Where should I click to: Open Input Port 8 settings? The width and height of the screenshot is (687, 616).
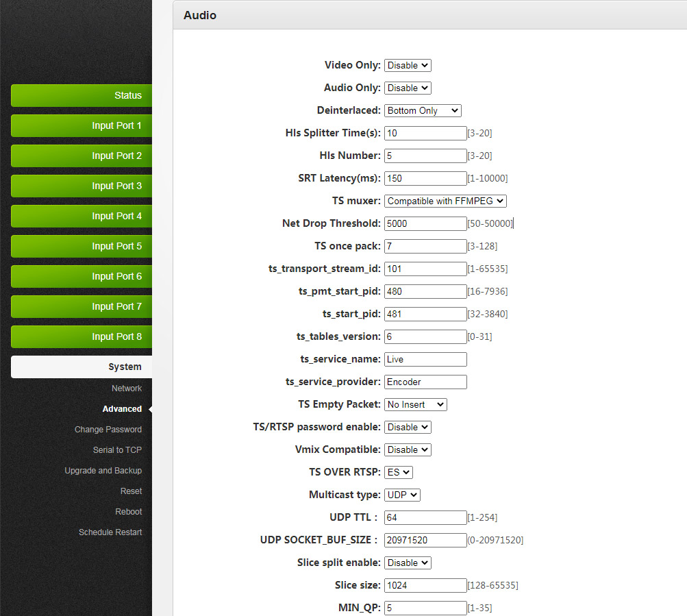82,336
